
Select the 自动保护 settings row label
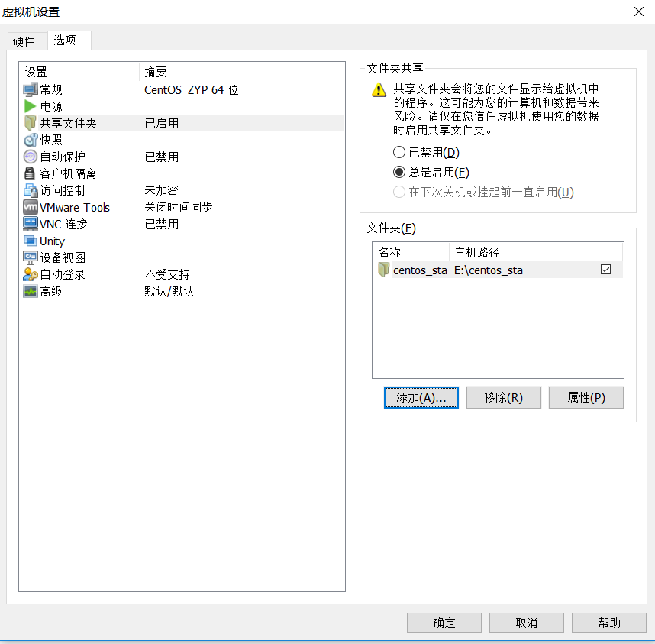[63, 157]
